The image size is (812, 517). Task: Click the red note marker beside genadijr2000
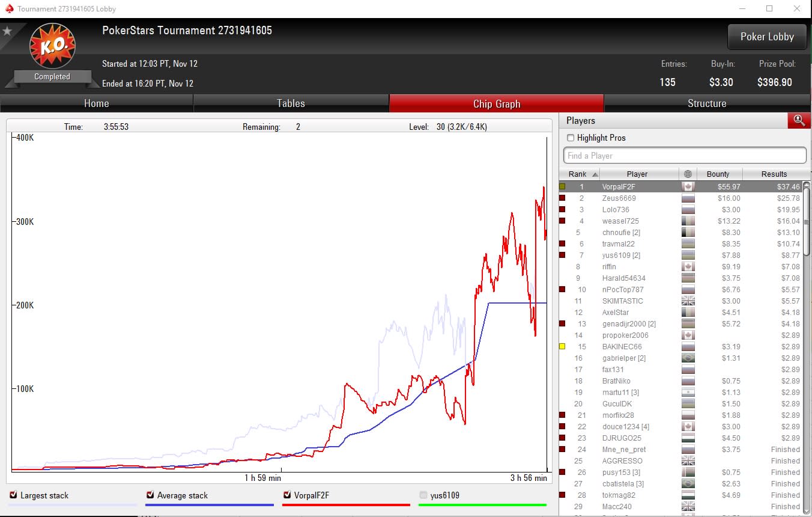tap(562, 324)
